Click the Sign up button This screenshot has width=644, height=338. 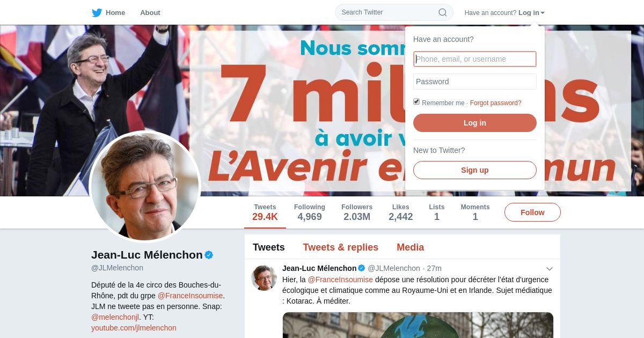(x=475, y=170)
